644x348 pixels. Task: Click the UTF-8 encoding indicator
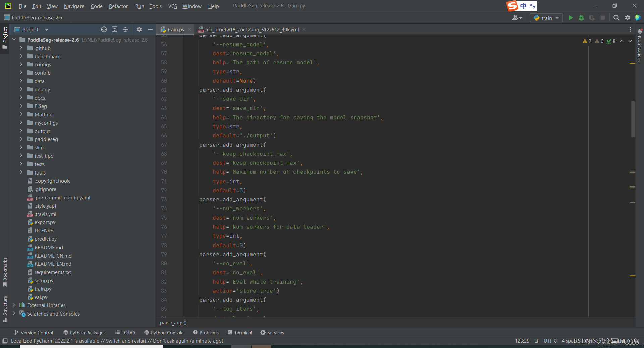[x=550, y=341]
